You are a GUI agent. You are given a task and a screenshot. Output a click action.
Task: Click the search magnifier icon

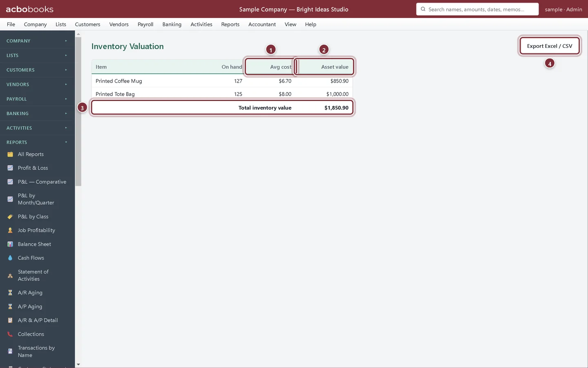(423, 9)
